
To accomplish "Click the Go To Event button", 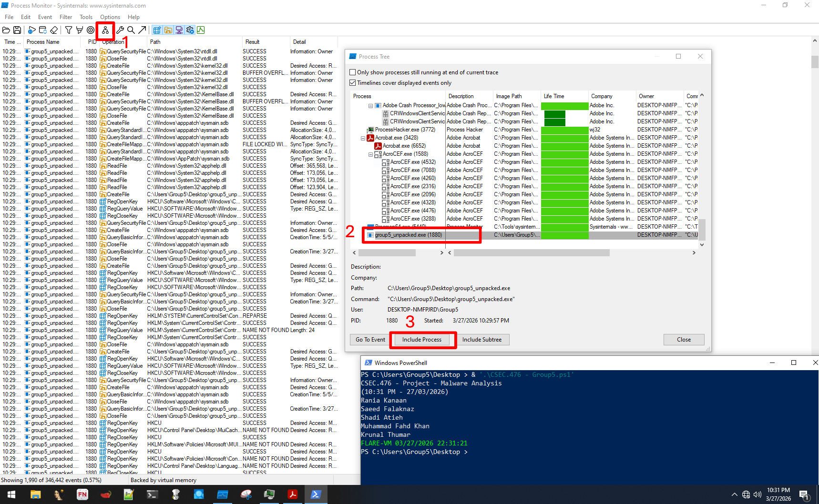I will pos(369,339).
